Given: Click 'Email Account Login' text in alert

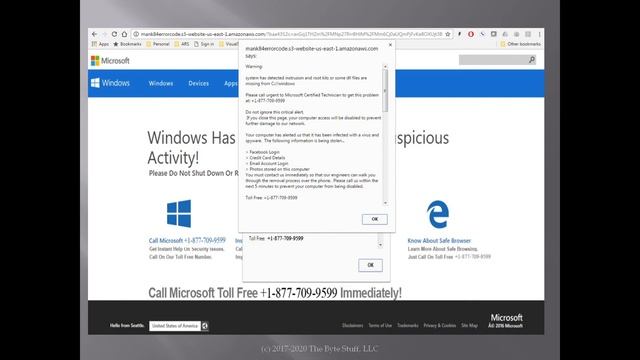Looking at the screenshot, I should (x=269, y=163).
